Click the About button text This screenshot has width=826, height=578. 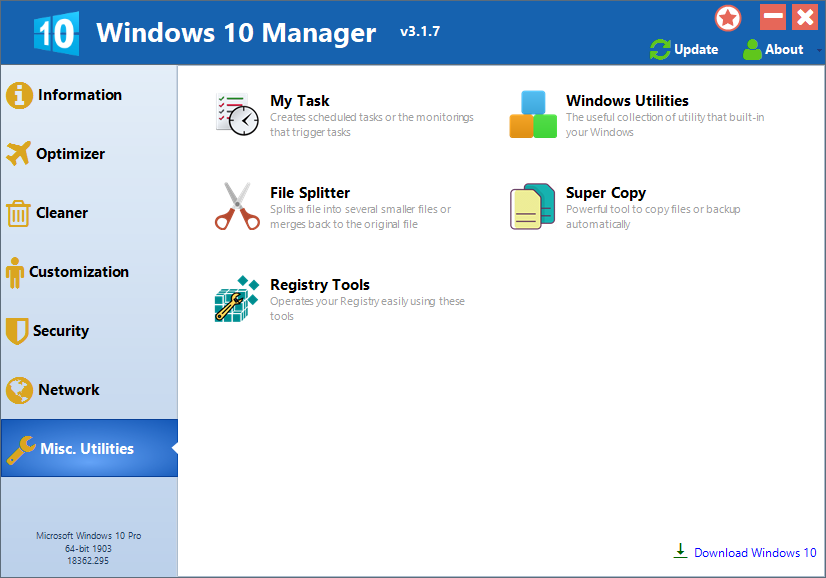(x=784, y=50)
